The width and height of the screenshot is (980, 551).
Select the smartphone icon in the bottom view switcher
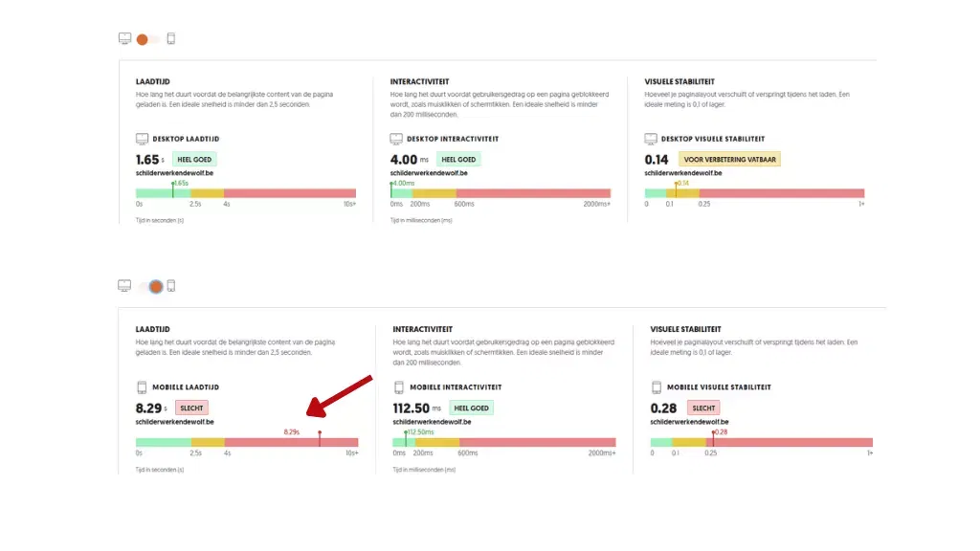tap(171, 285)
